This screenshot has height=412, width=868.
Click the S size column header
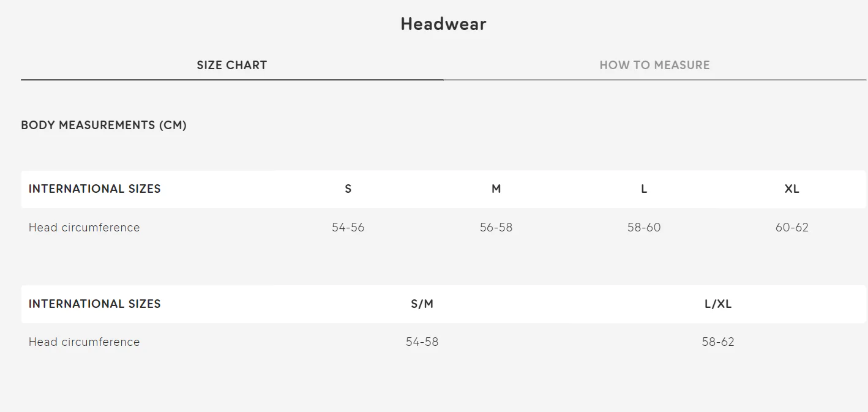tap(348, 189)
